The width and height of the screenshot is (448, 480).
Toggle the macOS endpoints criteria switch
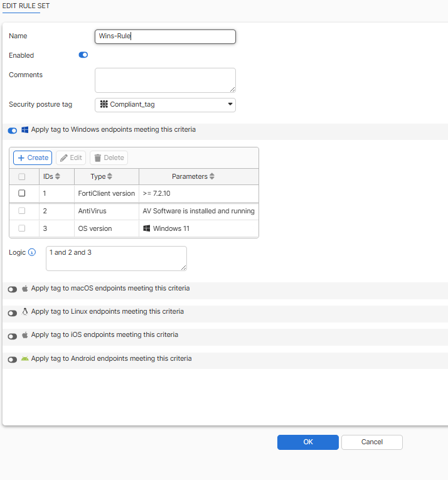(x=12, y=289)
